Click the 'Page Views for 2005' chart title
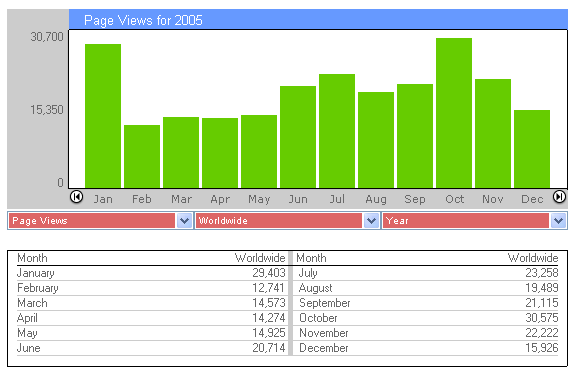 [143, 20]
